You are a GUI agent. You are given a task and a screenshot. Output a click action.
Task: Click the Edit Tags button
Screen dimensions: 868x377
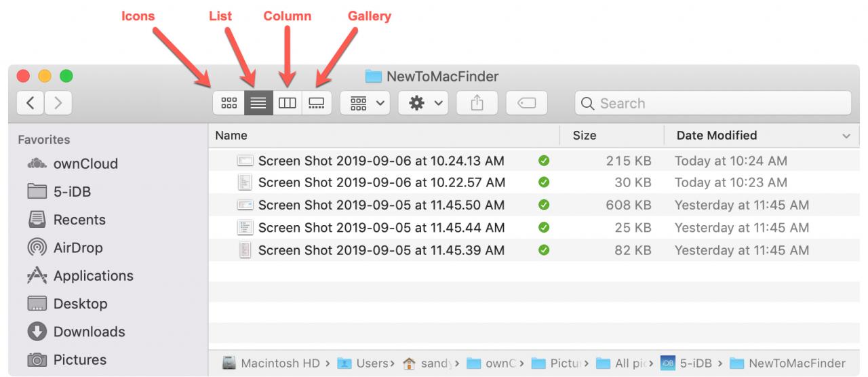[x=526, y=103]
